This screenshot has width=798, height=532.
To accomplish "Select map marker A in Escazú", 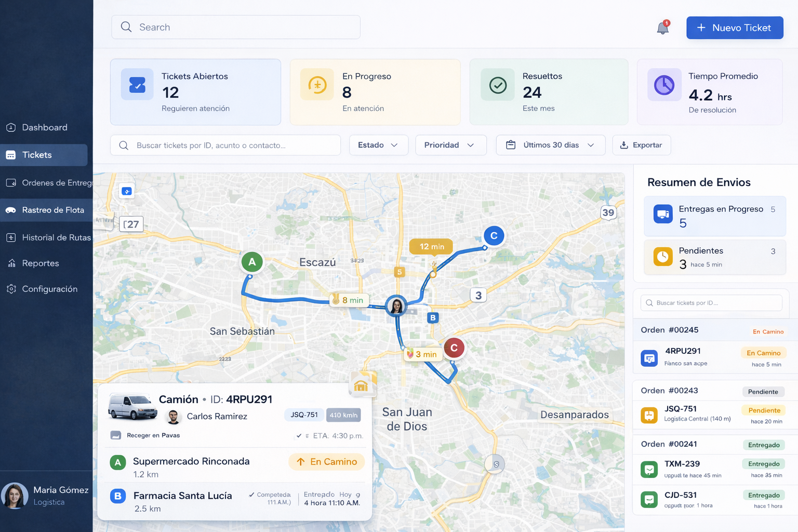I will point(252,262).
